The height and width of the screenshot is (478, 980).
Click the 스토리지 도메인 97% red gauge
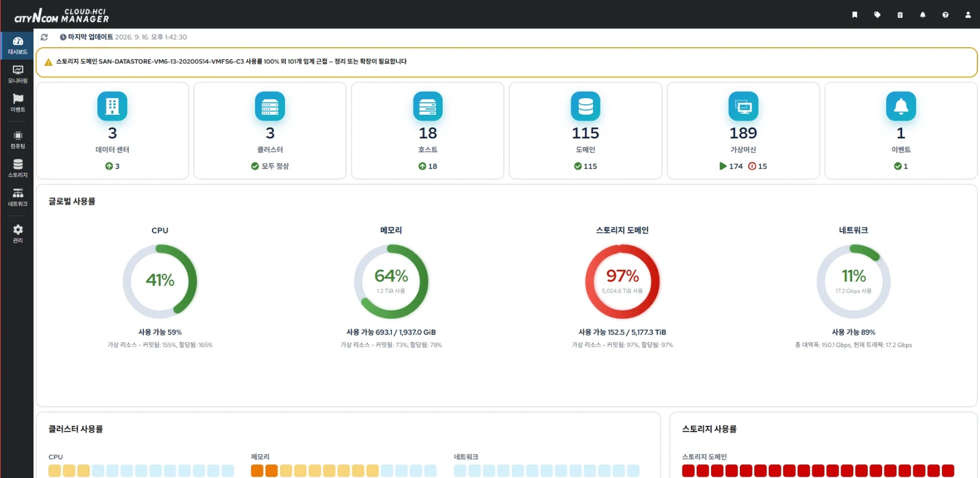coord(622,281)
